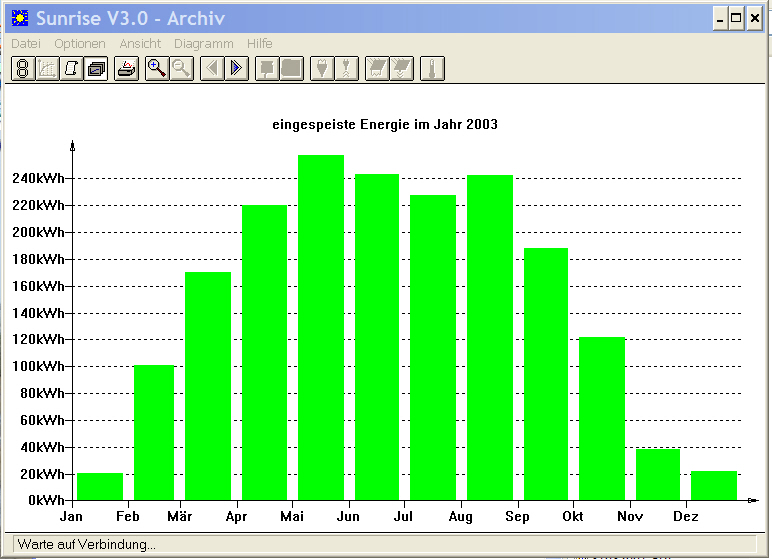Advance with the blue next arrow

pos(236,68)
